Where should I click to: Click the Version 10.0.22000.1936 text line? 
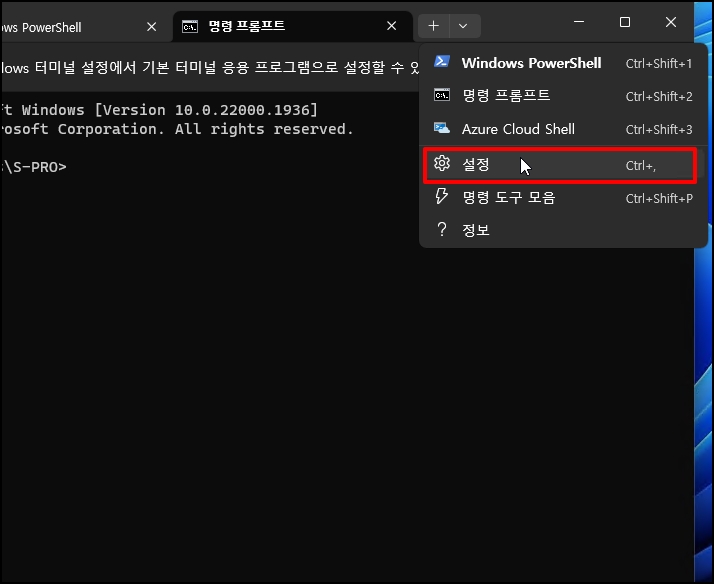[159, 110]
